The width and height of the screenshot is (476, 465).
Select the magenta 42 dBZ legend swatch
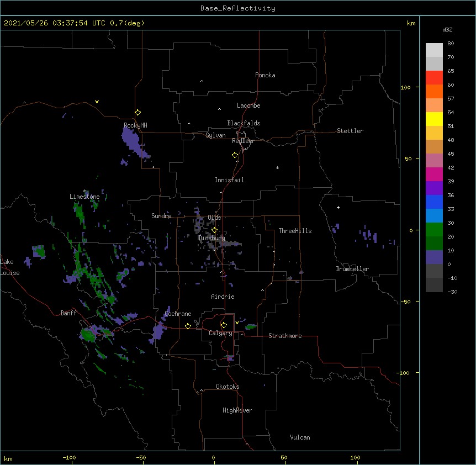pyautogui.click(x=434, y=174)
